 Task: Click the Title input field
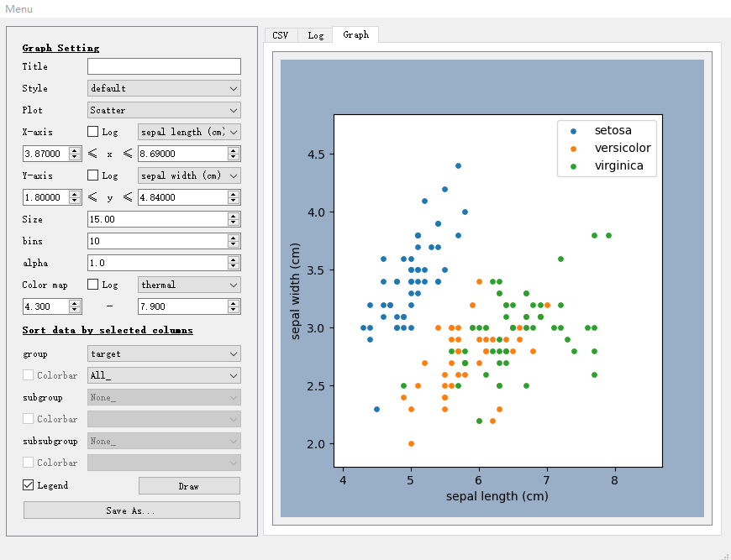click(164, 66)
